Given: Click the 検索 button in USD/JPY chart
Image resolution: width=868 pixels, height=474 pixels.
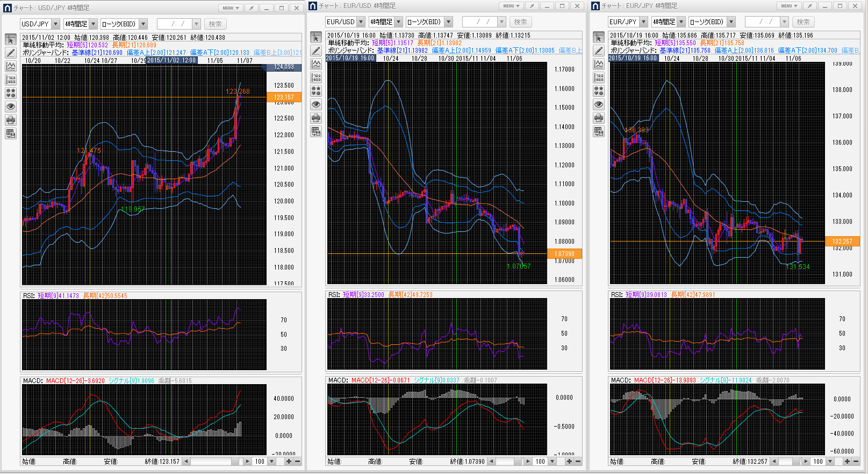Looking at the screenshot, I should pyautogui.click(x=215, y=24).
